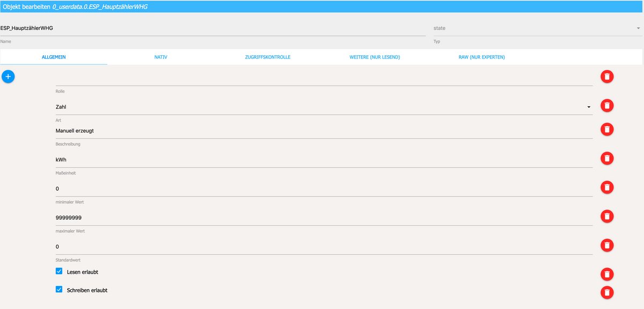Open the Typ dropdown showing state
The width and height of the screenshot is (644, 309).
[538, 28]
